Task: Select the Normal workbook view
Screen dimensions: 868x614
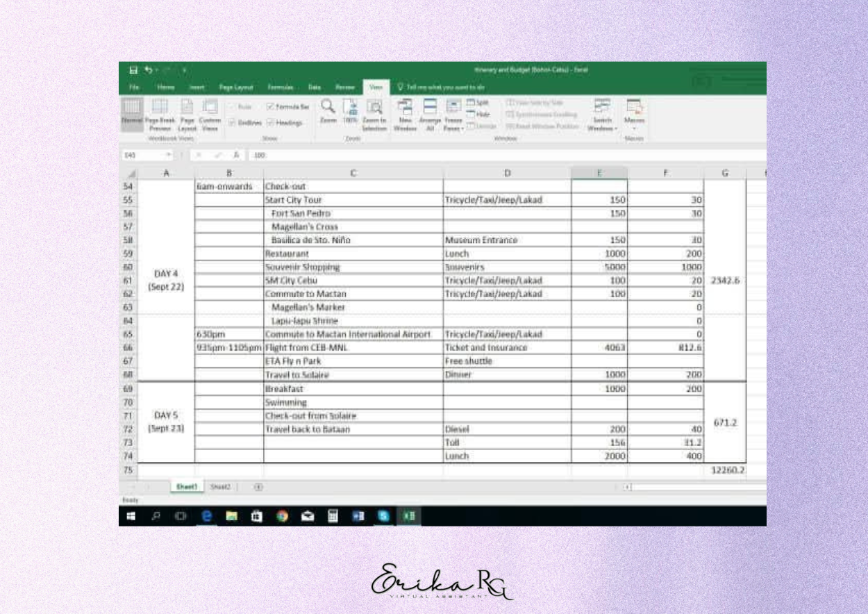Action: point(133,115)
